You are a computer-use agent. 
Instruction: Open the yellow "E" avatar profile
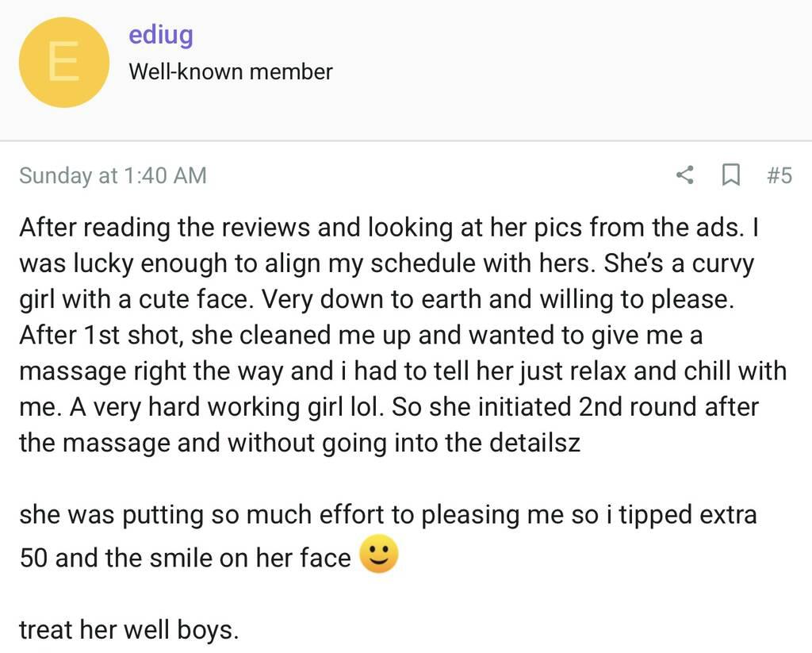coord(63,62)
